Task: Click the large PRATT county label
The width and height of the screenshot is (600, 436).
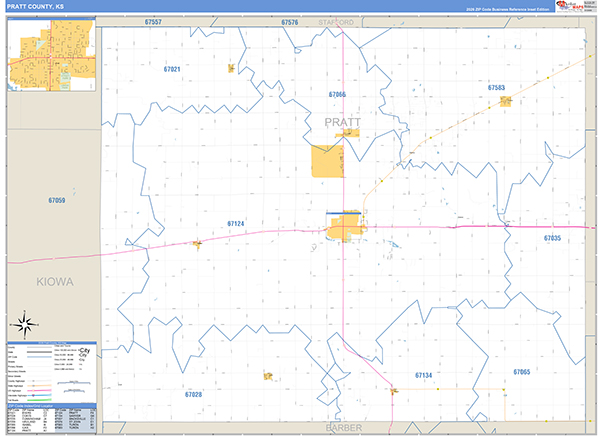Action: [x=342, y=122]
